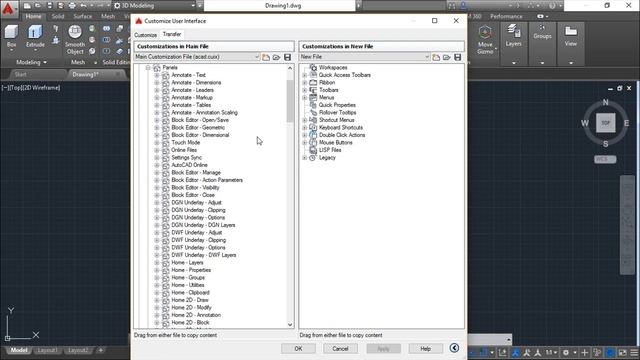Expand the Annotate - Text panel node
Screen dimensions: 640x360
click(x=156, y=75)
